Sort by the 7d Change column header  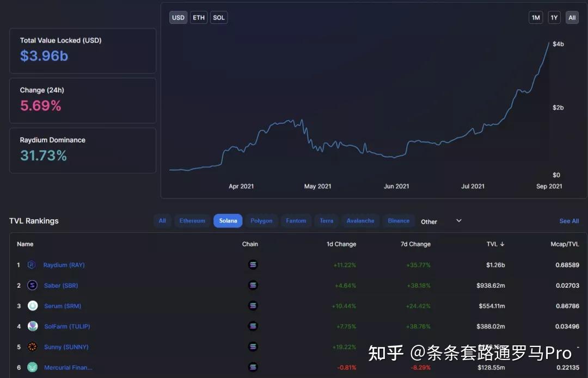click(415, 244)
